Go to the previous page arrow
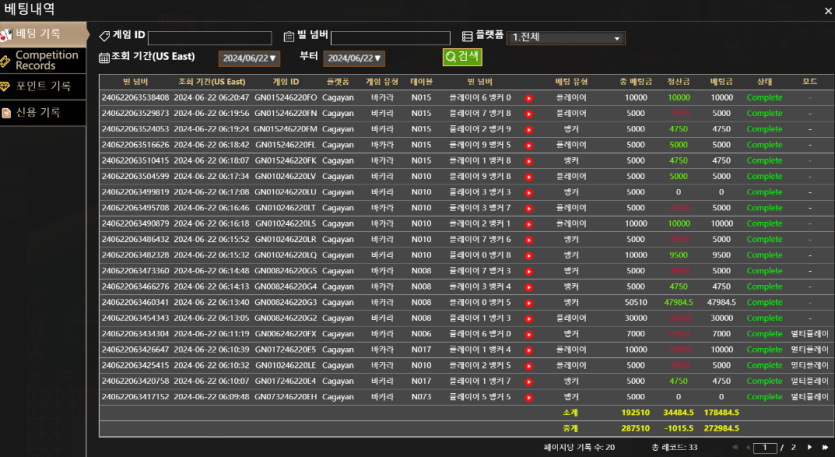Viewport: 835px width, 457px height. click(748, 447)
